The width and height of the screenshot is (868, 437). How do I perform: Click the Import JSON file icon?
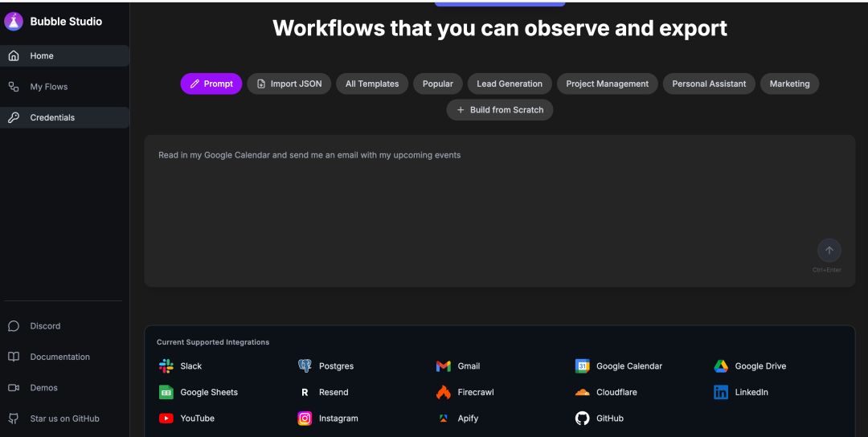pos(261,84)
